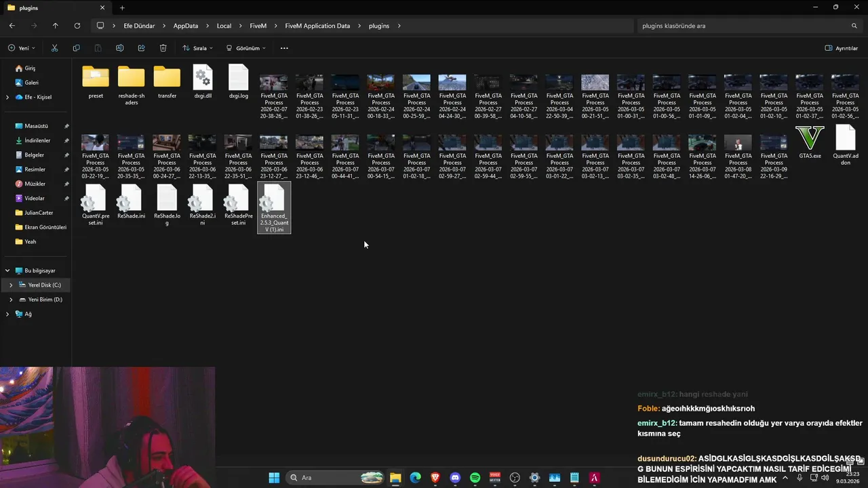Collapse the Bu bilgisayar node

(x=7, y=270)
